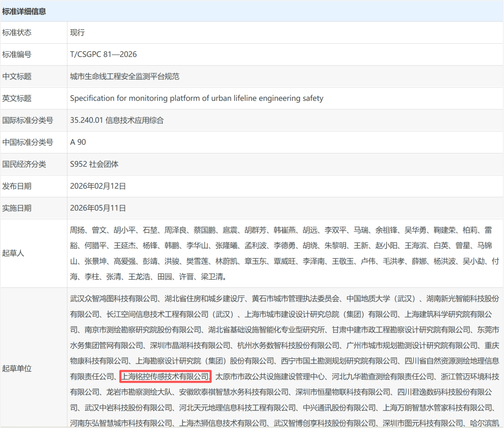
Task: Click the English title starting with Specification
Action: pyautogui.click(x=196, y=98)
